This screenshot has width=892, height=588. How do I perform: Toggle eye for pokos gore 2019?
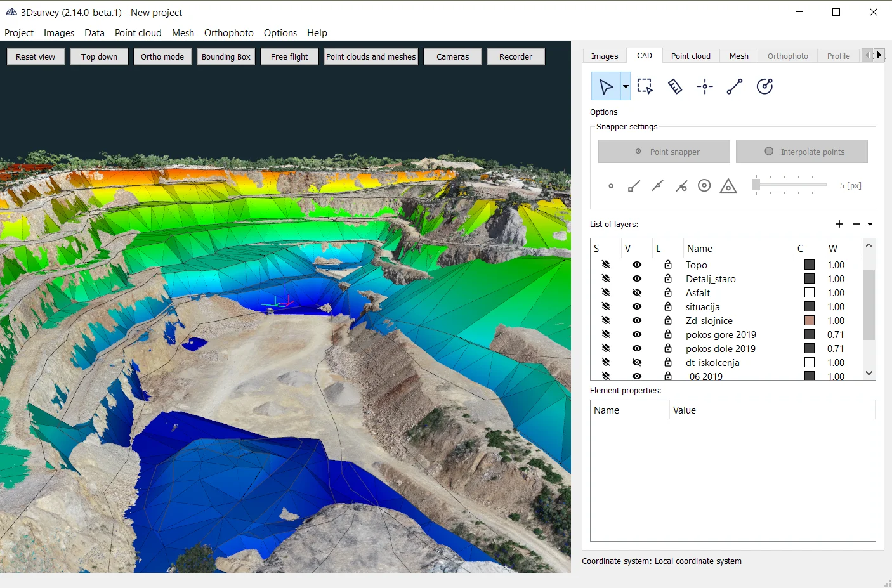(x=637, y=335)
